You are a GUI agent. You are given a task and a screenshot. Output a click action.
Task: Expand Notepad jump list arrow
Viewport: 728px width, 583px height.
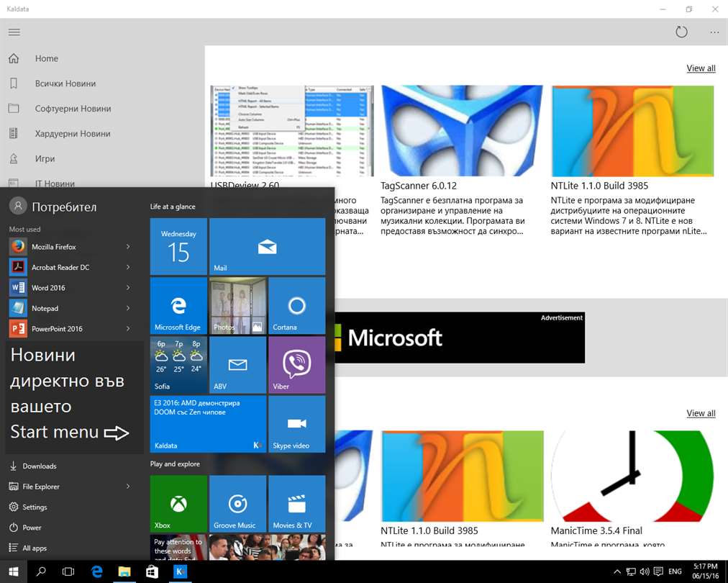(x=128, y=308)
